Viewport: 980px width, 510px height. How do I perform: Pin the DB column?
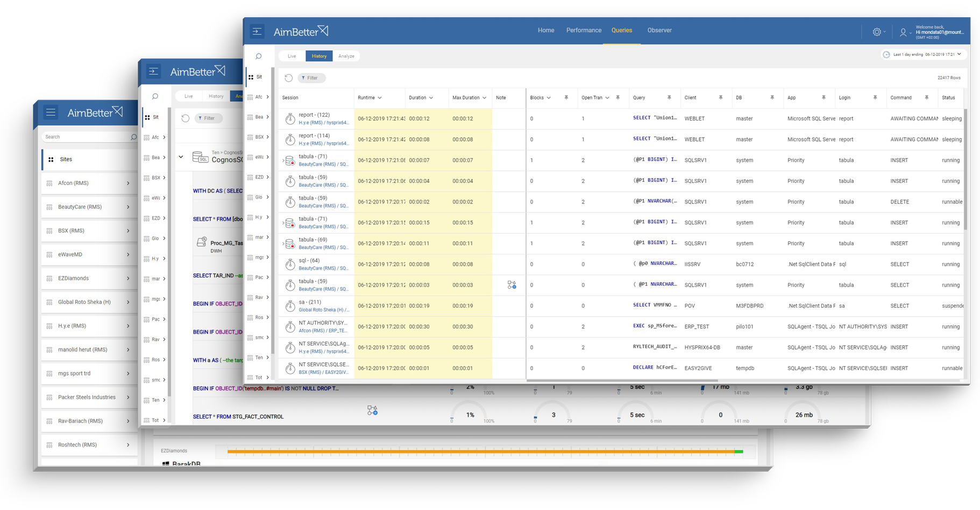pos(772,97)
